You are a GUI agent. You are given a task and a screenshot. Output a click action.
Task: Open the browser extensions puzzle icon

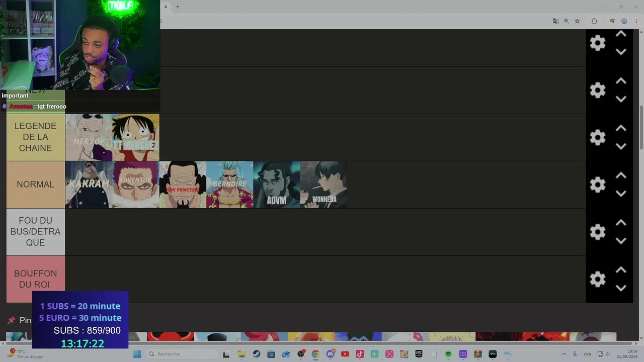594,21
